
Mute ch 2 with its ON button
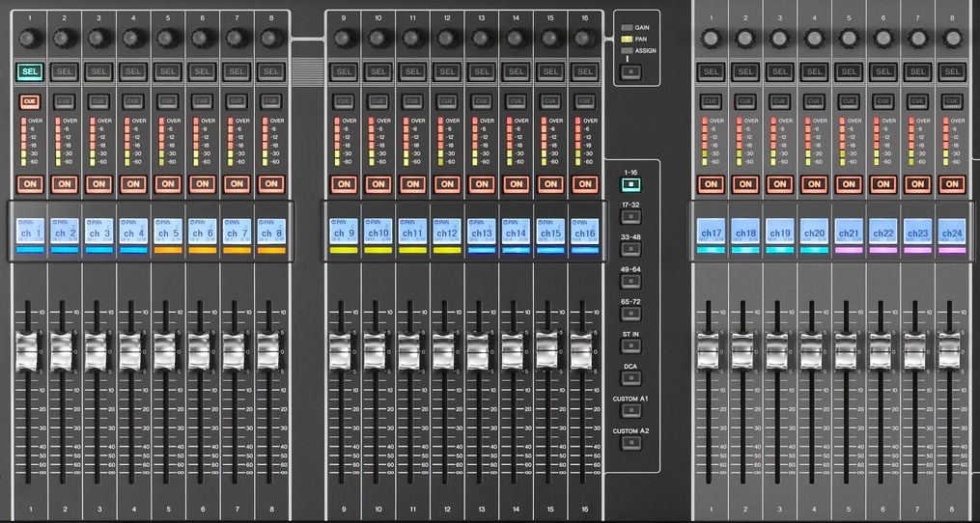pyautogui.click(x=65, y=184)
